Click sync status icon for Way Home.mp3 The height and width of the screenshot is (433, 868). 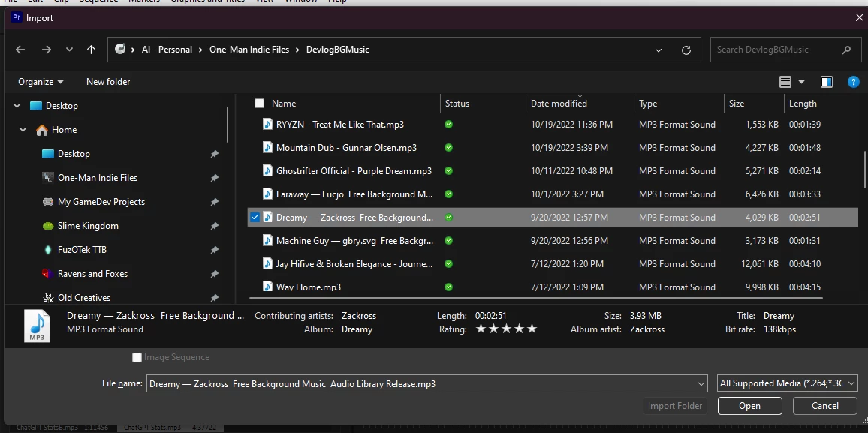click(x=448, y=287)
